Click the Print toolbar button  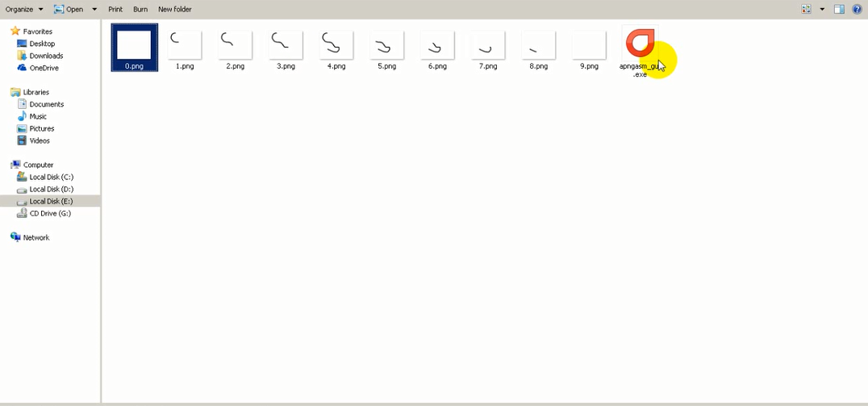click(115, 10)
